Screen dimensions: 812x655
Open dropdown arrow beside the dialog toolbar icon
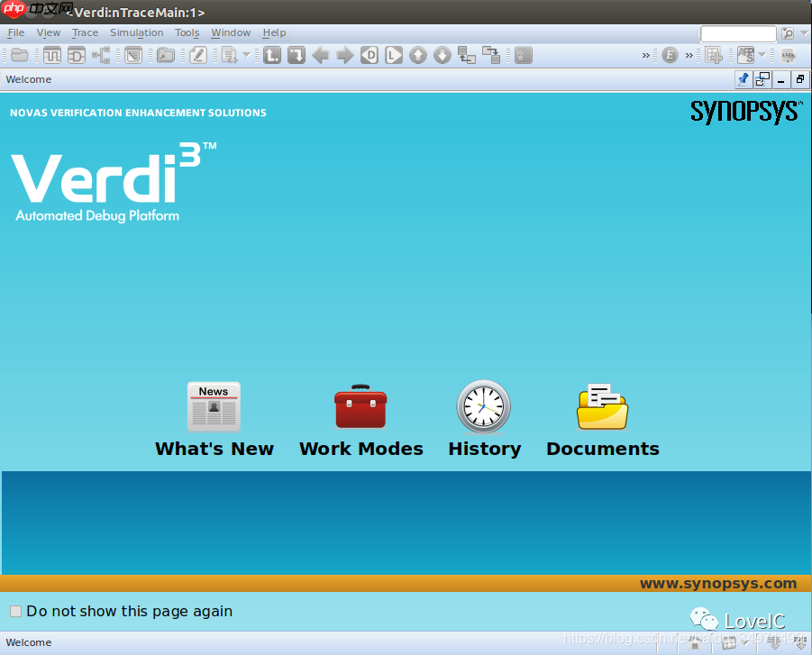(246, 55)
